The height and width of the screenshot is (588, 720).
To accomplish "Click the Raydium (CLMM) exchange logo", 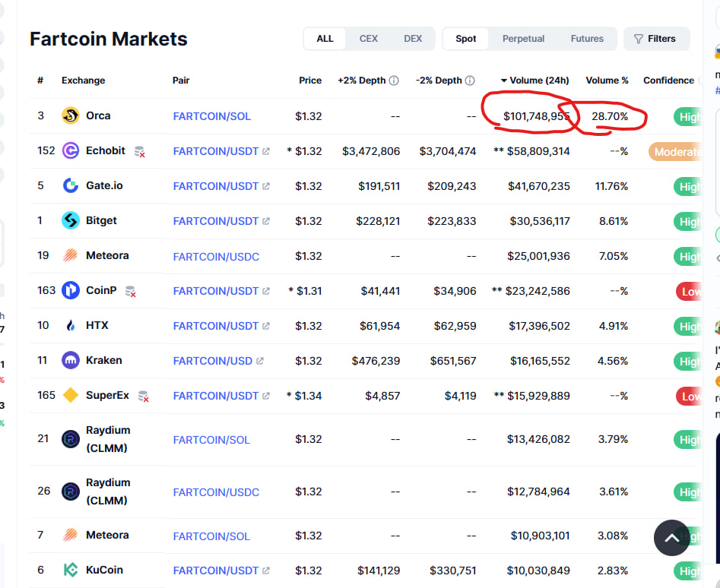I will (x=70, y=439).
